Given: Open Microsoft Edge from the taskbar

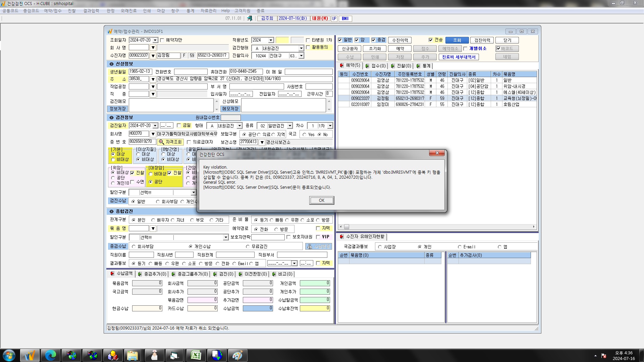Looking at the screenshot, I should point(51,355).
